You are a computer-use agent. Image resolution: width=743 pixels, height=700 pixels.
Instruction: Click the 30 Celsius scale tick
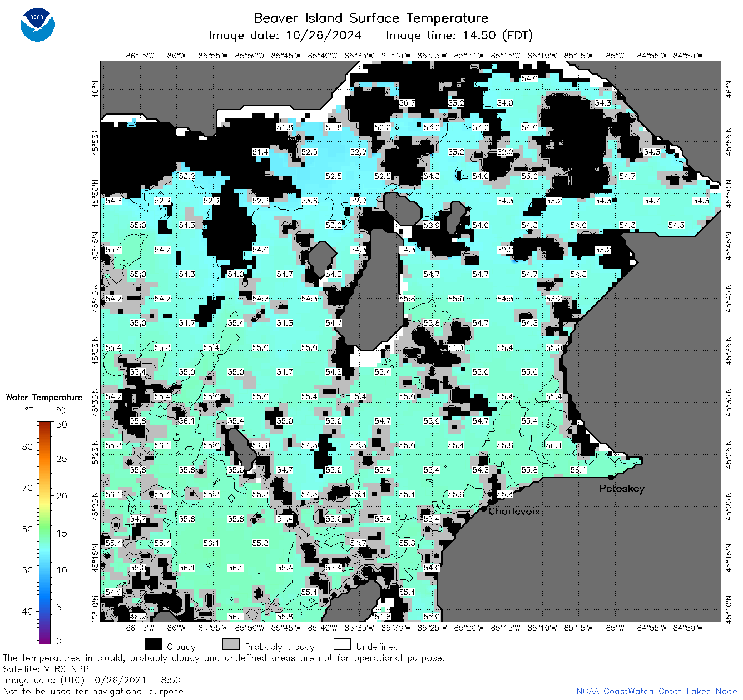62,424
